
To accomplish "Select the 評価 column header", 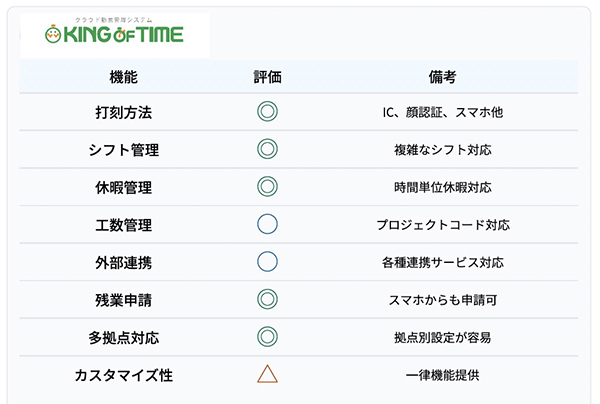I will click(x=267, y=77).
